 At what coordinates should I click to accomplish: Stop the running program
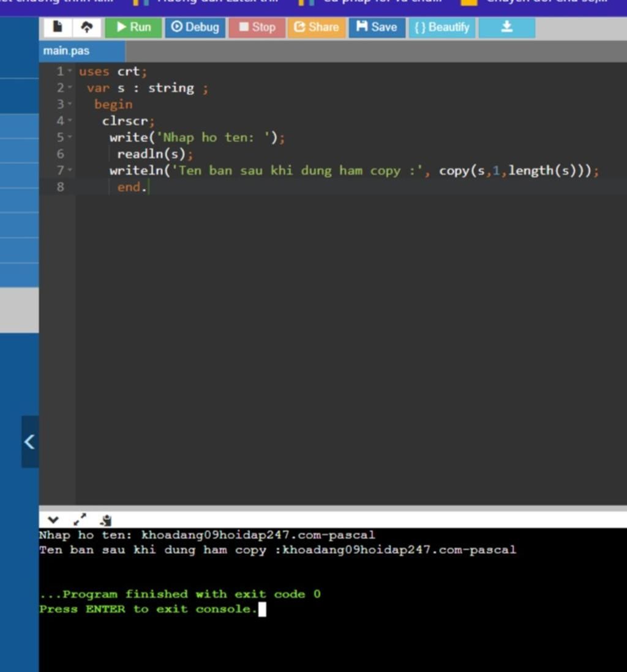257,28
